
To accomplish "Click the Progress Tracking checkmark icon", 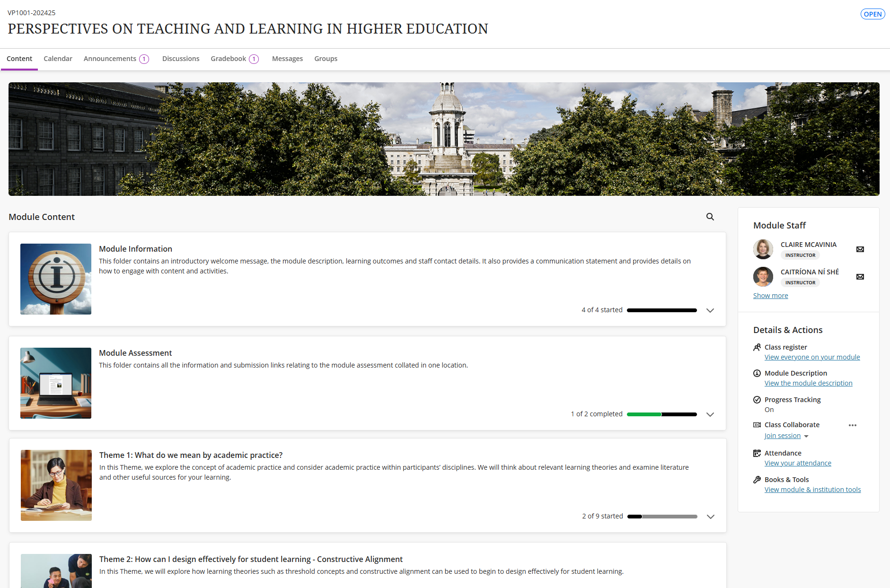I will pos(757,400).
